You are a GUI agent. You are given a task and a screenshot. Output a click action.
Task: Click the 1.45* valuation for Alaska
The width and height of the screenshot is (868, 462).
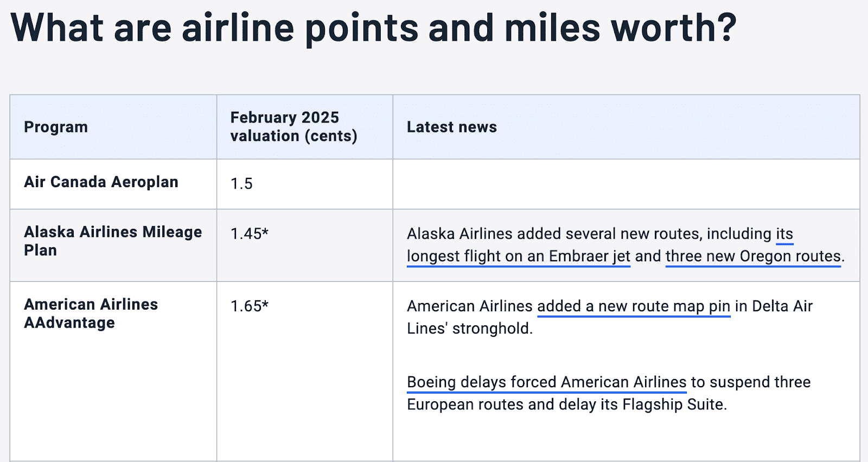pos(250,234)
